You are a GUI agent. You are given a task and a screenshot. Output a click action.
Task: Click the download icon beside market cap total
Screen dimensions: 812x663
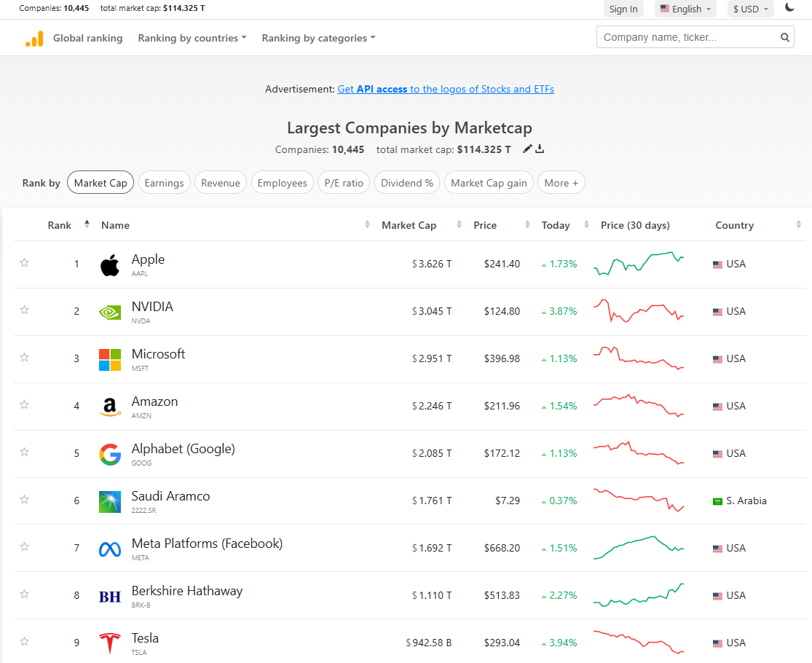click(x=540, y=149)
